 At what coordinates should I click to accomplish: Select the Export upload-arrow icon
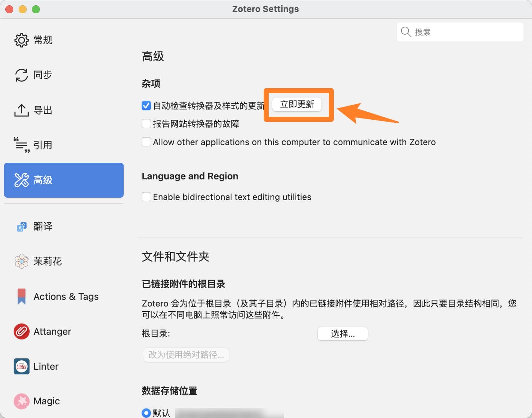tap(22, 110)
